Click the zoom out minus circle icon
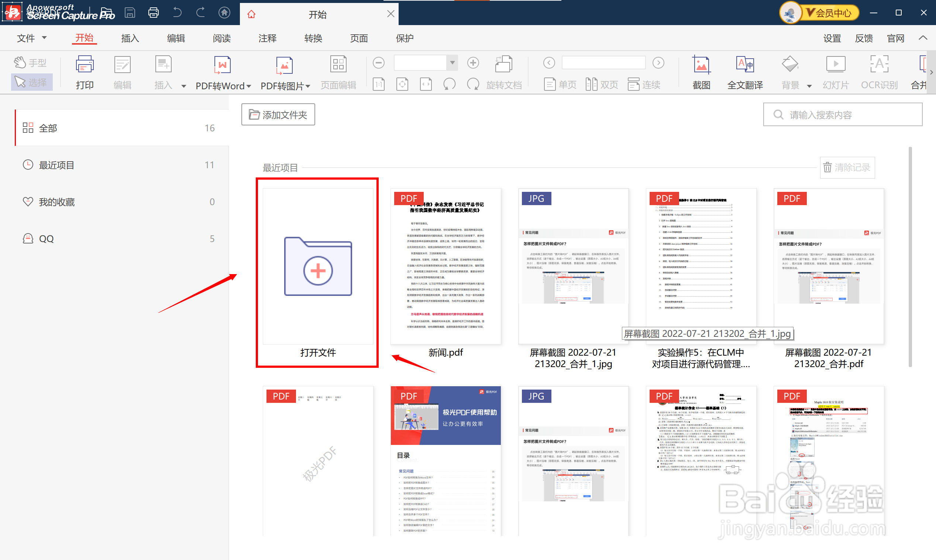 (x=379, y=63)
